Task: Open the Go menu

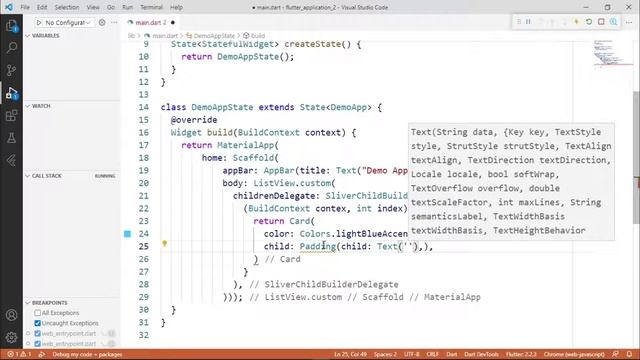Action: (x=111, y=7)
